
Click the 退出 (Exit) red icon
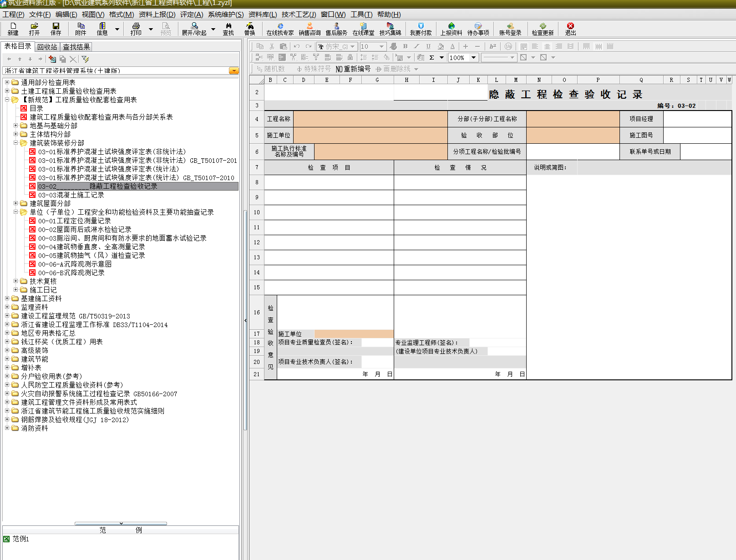tap(571, 29)
